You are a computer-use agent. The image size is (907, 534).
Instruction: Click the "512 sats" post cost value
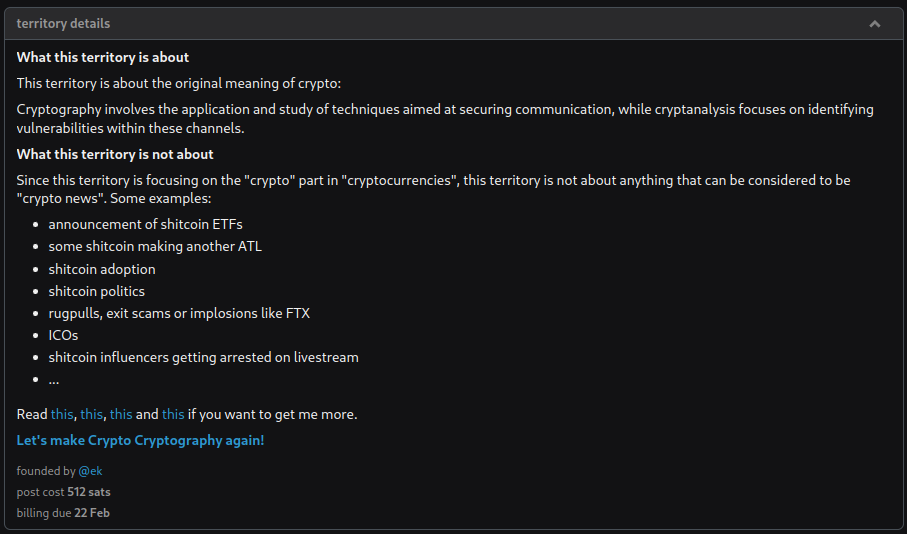tap(89, 492)
